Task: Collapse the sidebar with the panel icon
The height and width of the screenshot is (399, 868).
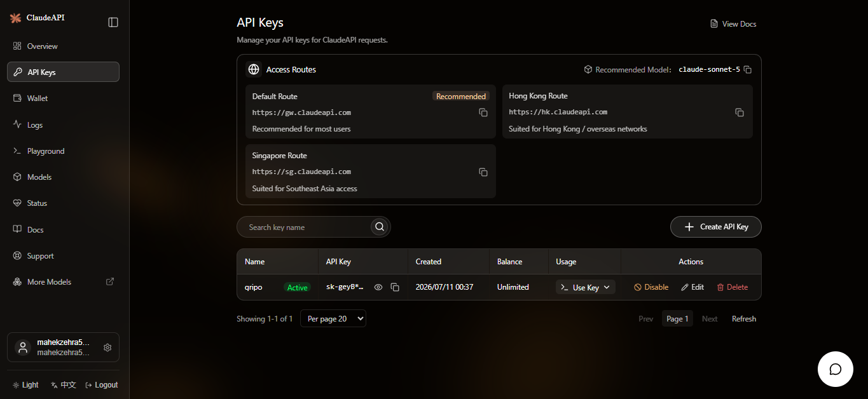Action: click(113, 22)
